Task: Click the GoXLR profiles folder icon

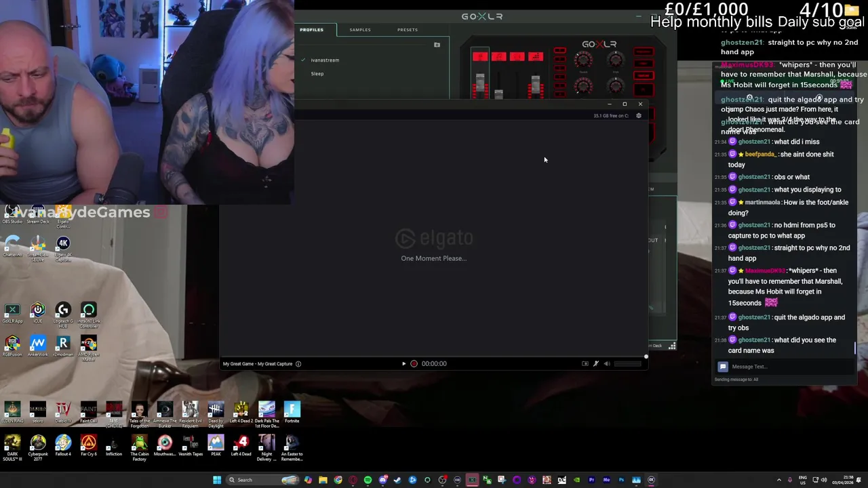Action: (x=437, y=45)
